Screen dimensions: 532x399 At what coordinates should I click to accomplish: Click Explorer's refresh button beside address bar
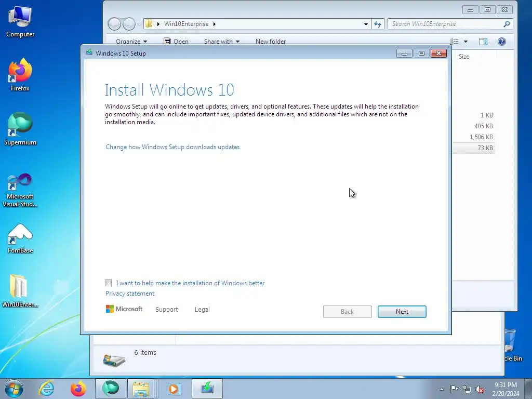[x=378, y=24]
